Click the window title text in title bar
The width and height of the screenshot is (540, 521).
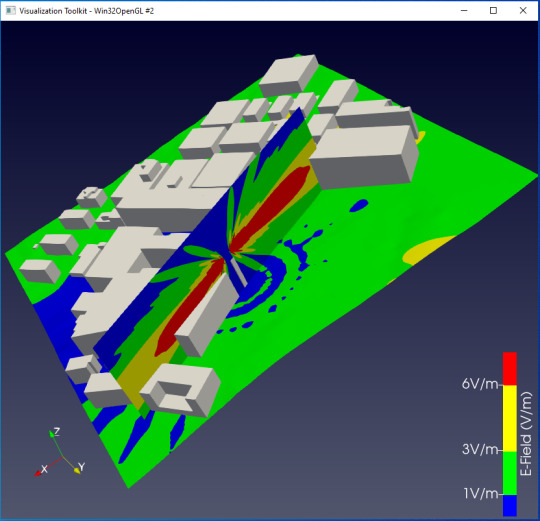click(86, 11)
